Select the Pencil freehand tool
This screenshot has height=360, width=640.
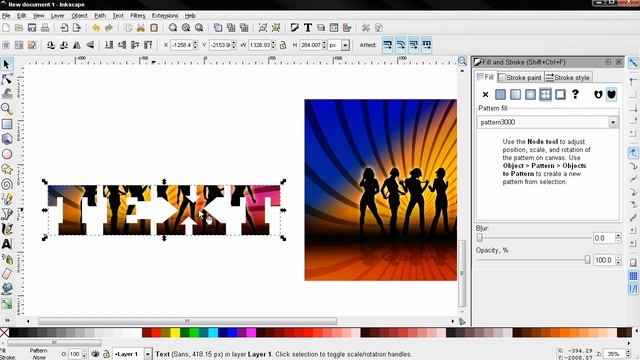7,199
